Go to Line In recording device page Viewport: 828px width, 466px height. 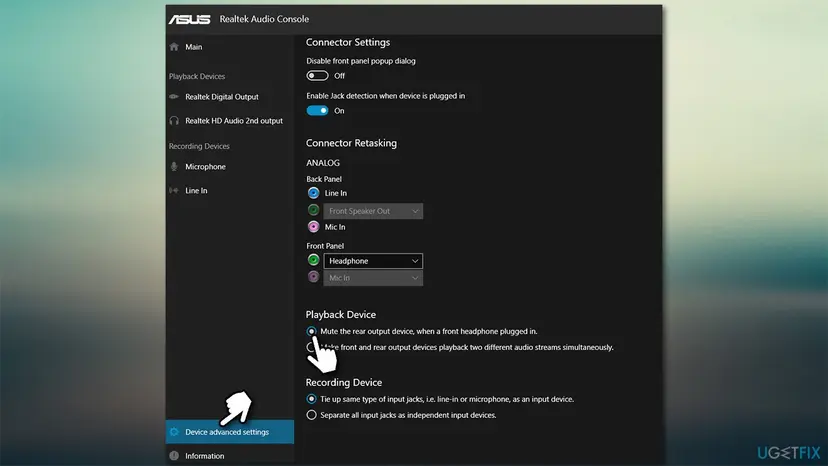(230, 191)
